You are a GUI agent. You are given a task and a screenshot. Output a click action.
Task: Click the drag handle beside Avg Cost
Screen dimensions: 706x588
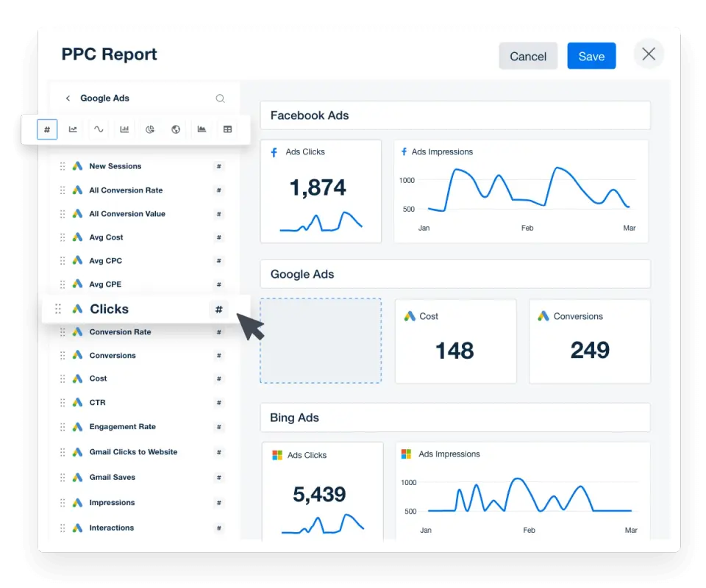coord(63,237)
